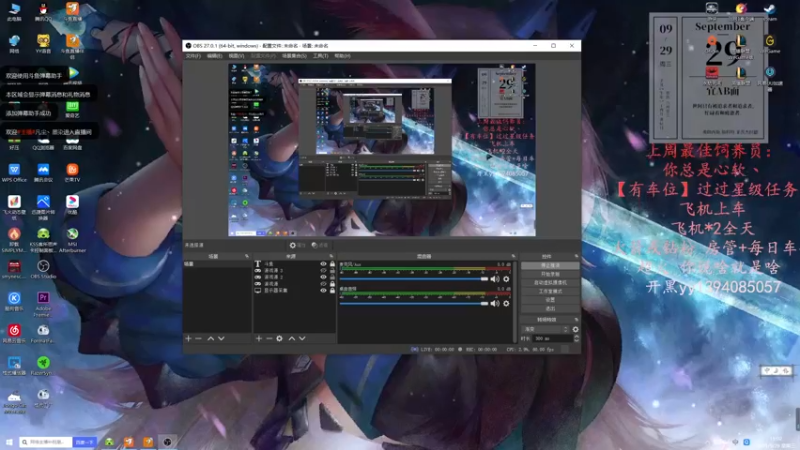Image resolution: width=800 pixels, height=450 pixels.
Task: Click the 开始录制 button
Action: [x=550, y=274]
